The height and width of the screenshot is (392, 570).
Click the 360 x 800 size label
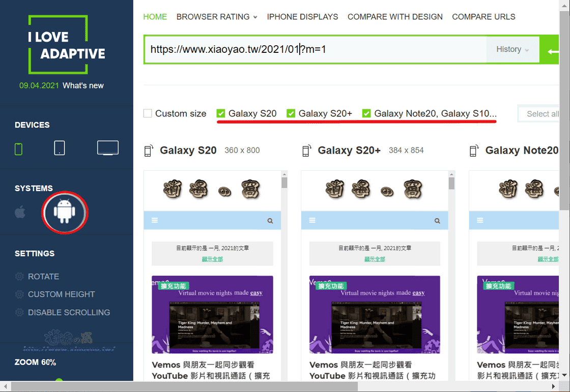pyautogui.click(x=242, y=150)
